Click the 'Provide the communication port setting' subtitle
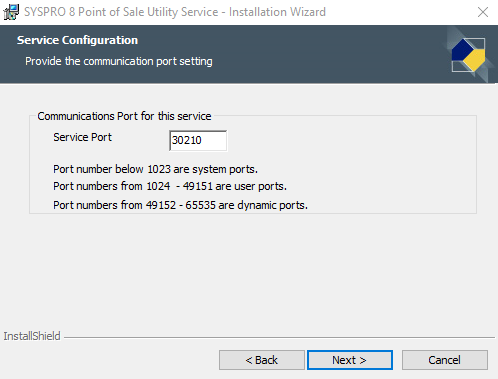 (119, 61)
